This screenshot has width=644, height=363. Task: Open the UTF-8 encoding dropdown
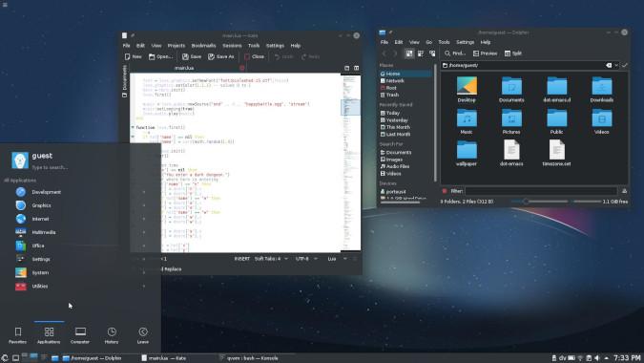[306, 259]
